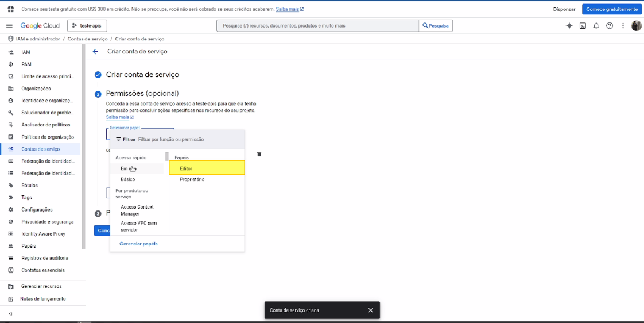Viewport: 644px width, 323px height.
Task: Open Identity-Aware Proxy page
Action: point(43,234)
